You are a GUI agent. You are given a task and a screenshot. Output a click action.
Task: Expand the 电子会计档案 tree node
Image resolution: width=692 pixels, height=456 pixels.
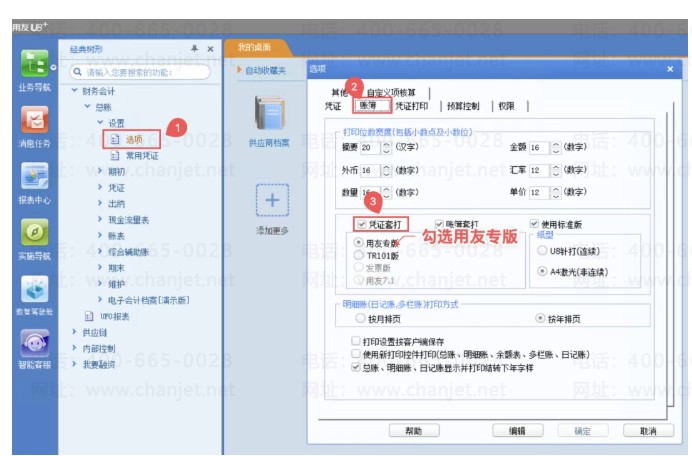[100, 300]
